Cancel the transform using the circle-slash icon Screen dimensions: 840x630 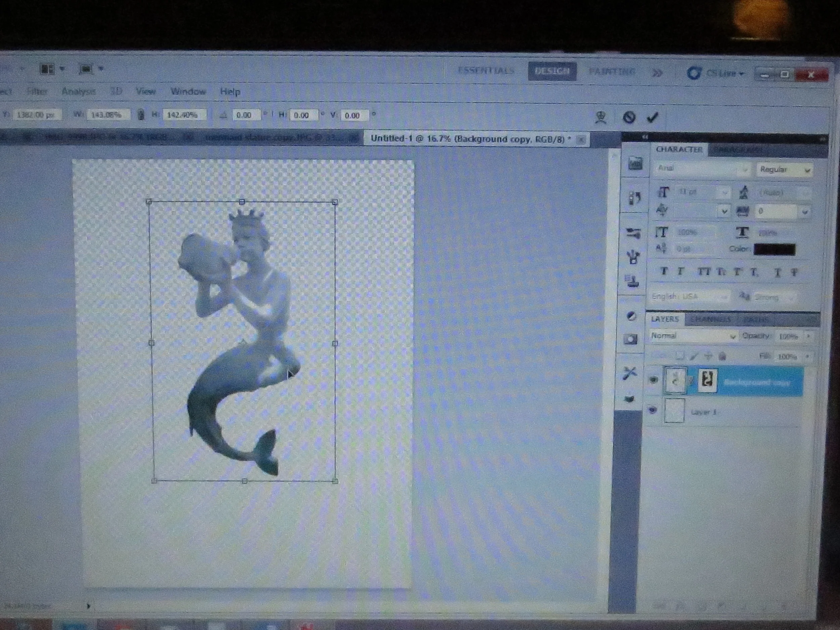pos(629,117)
